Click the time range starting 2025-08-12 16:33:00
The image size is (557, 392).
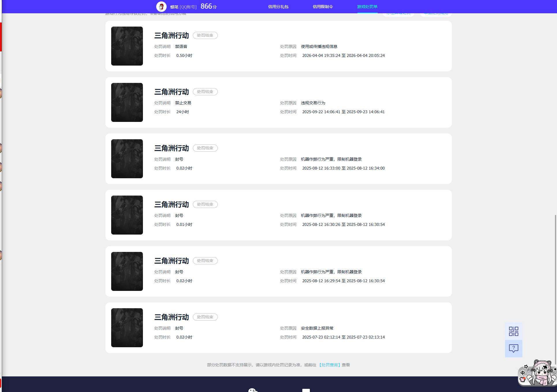tap(343, 168)
